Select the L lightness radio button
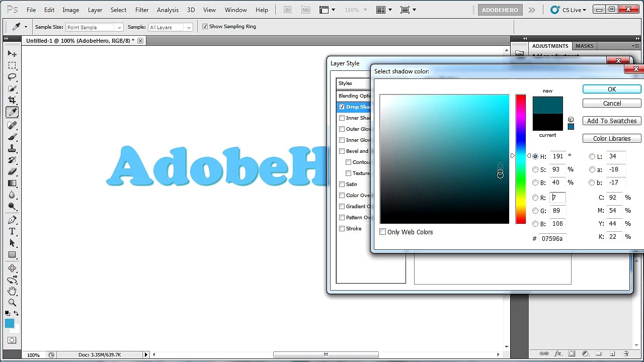Image resolution: width=644 pixels, height=362 pixels. (592, 156)
